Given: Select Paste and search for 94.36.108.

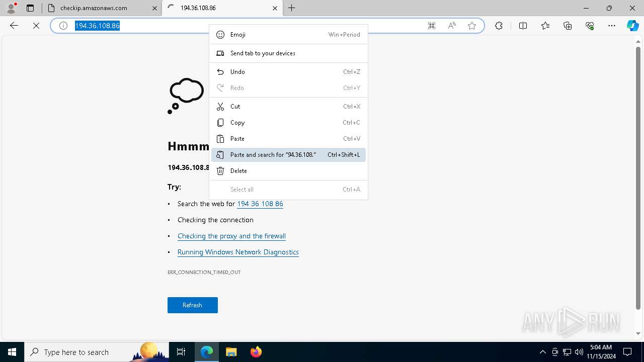Looking at the screenshot, I should (x=288, y=155).
